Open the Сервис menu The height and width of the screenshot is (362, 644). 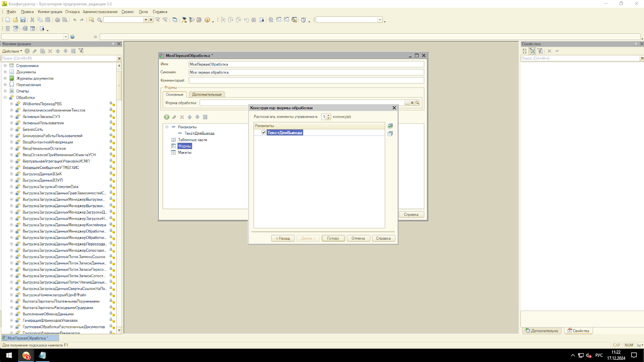pyautogui.click(x=128, y=12)
